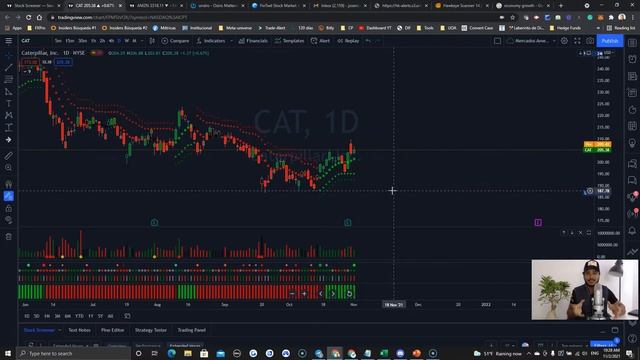
Task: Open Excel from the taskbar
Action: coord(384,353)
